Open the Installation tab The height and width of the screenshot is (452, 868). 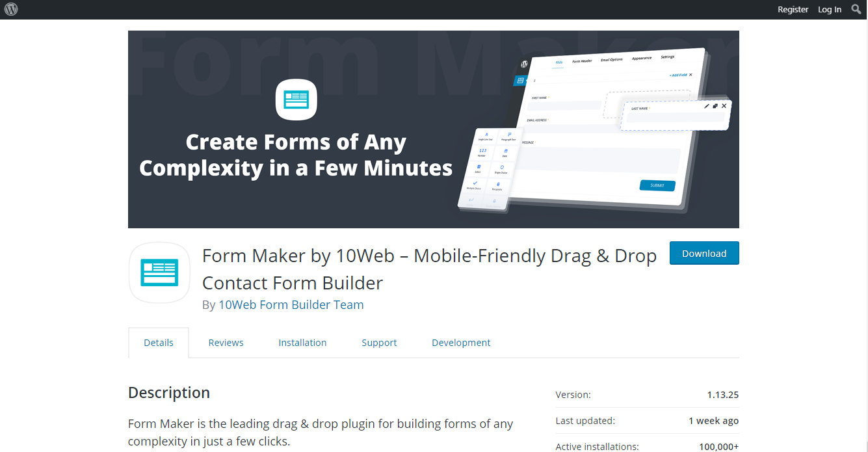coord(302,343)
